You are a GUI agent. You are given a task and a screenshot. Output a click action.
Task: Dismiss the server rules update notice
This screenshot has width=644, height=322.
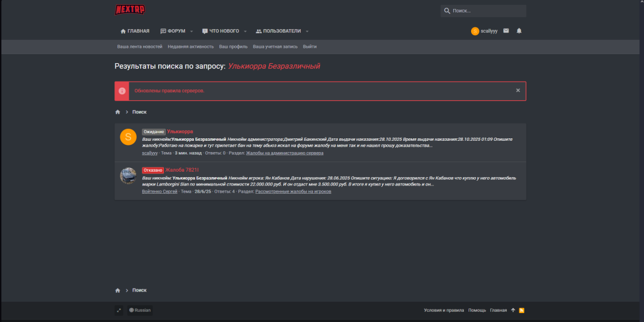[x=518, y=91]
